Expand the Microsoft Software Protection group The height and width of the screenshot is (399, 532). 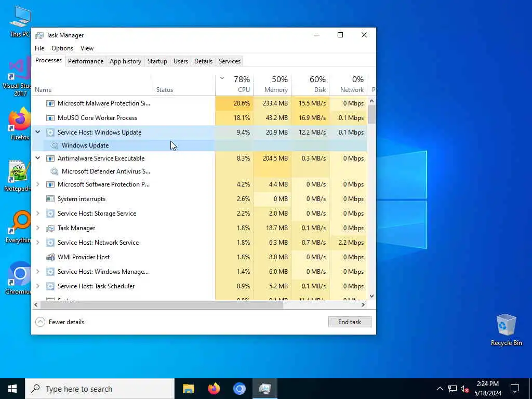[x=37, y=184]
